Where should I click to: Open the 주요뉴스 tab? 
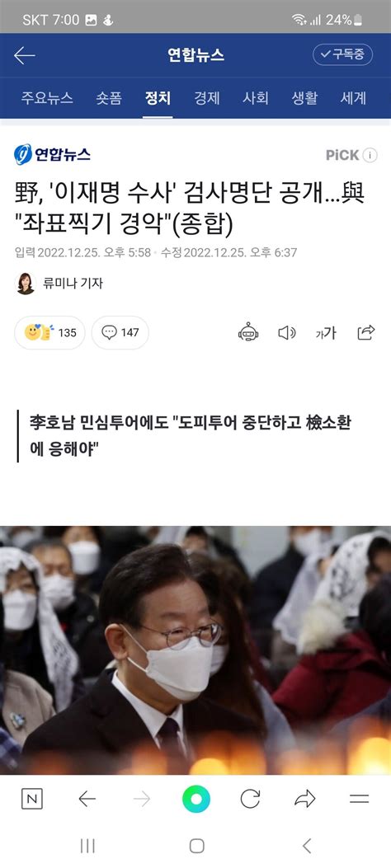point(47,99)
